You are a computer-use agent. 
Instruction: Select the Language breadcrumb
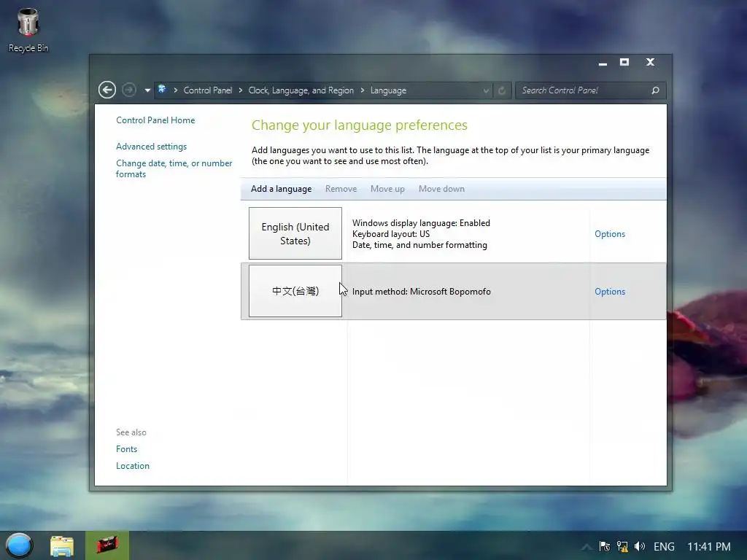pos(388,90)
